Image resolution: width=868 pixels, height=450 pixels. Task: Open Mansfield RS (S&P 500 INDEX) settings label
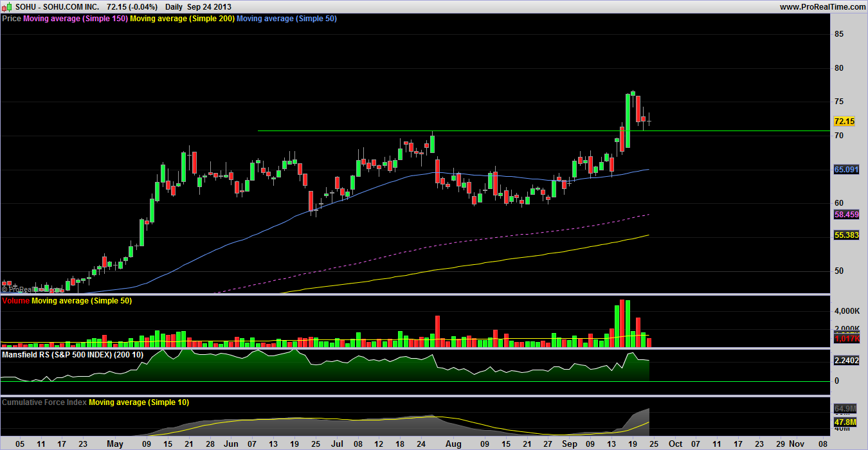pos(73,354)
